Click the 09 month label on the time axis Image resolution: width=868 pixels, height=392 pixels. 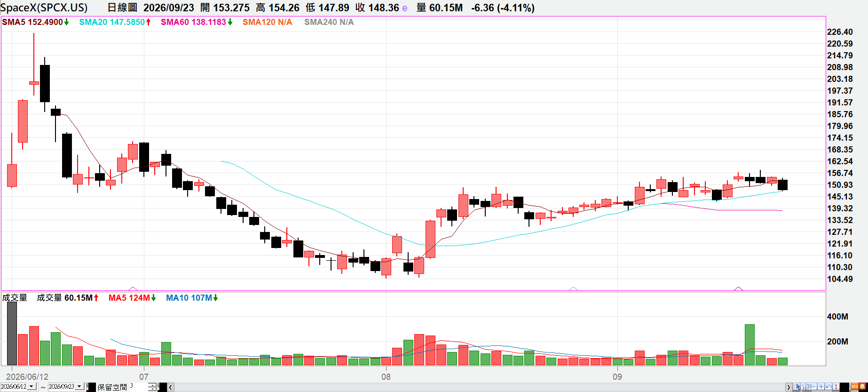pyautogui.click(x=617, y=377)
